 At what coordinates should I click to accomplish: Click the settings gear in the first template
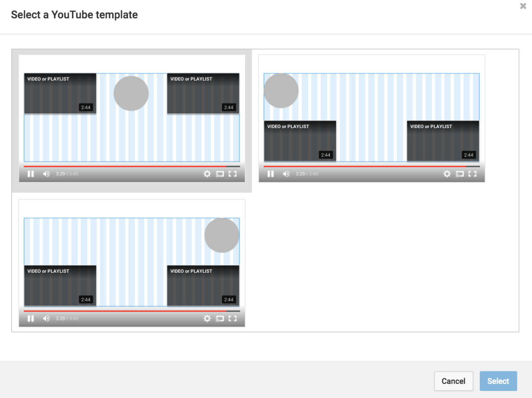207,174
